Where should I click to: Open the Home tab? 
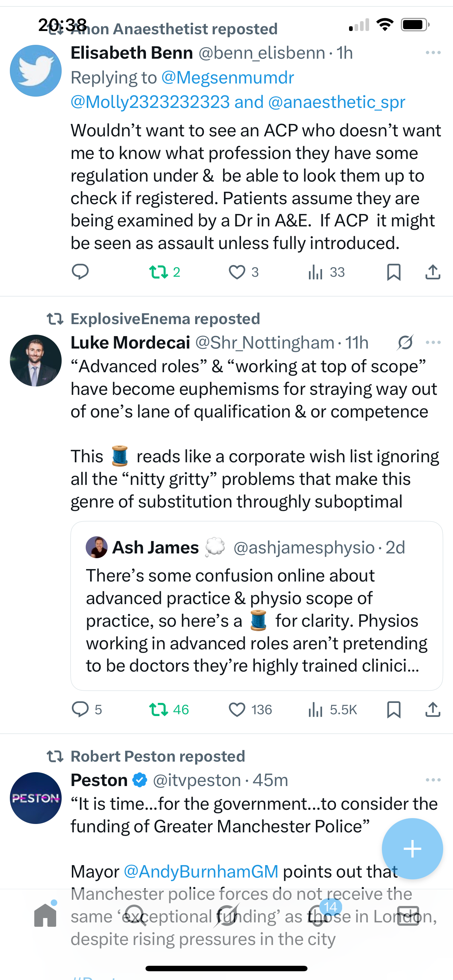[x=45, y=916]
